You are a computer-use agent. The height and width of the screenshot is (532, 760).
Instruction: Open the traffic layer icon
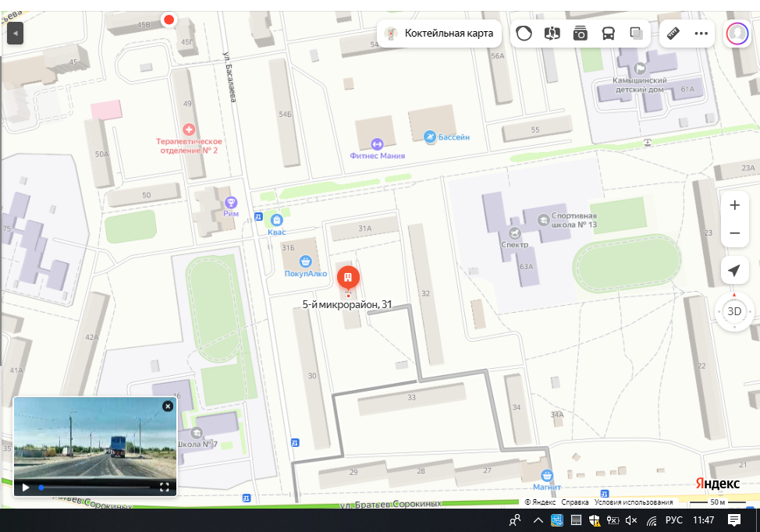point(524,34)
